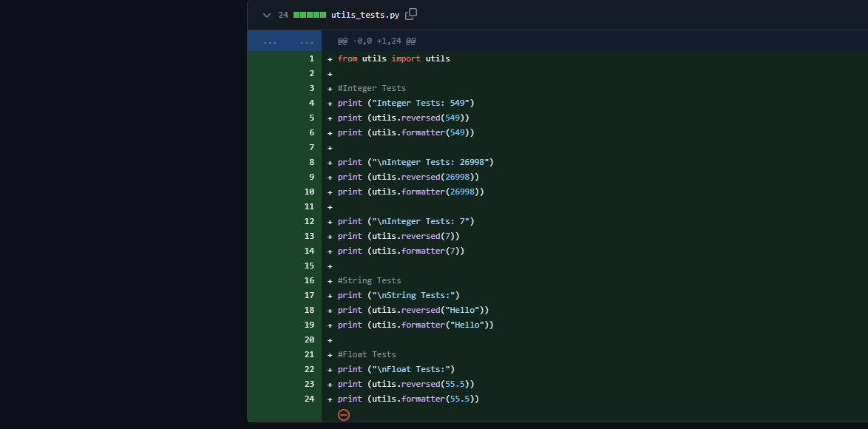Screen dimensions: 868x429
Task: Select line number 5 in the gutter
Action: pyautogui.click(x=311, y=118)
